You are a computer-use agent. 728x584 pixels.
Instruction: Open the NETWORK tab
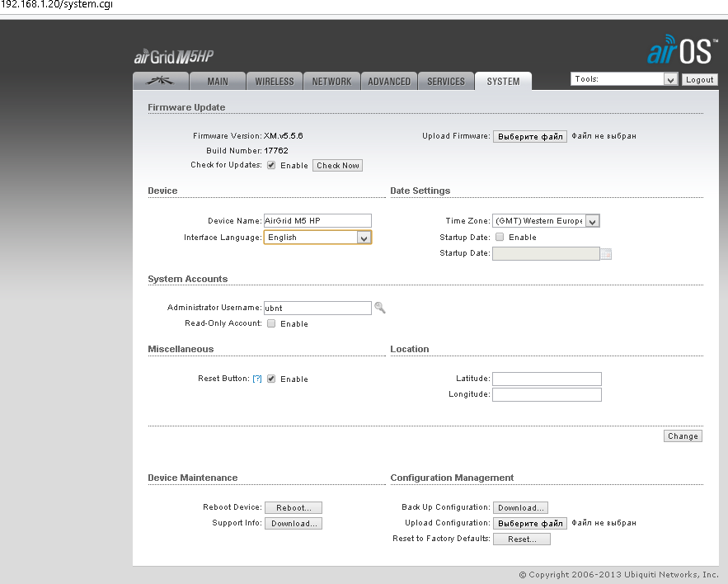click(x=331, y=82)
